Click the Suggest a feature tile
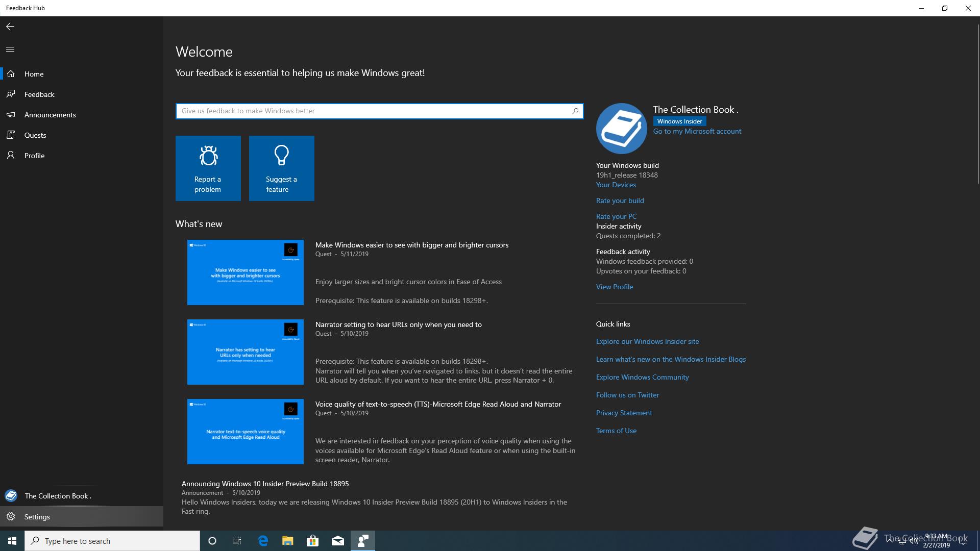The width and height of the screenshot is (980, 551). tap(282, 168)
